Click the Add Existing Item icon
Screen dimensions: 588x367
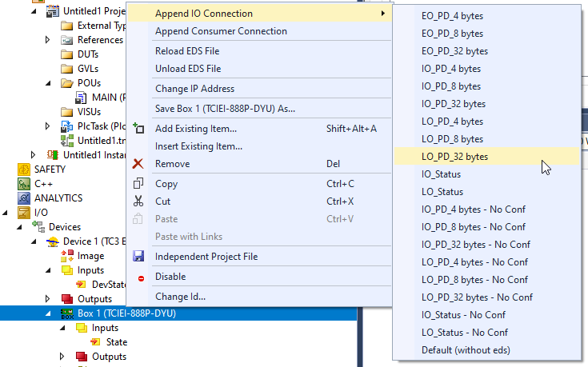(x=138, y=129)
